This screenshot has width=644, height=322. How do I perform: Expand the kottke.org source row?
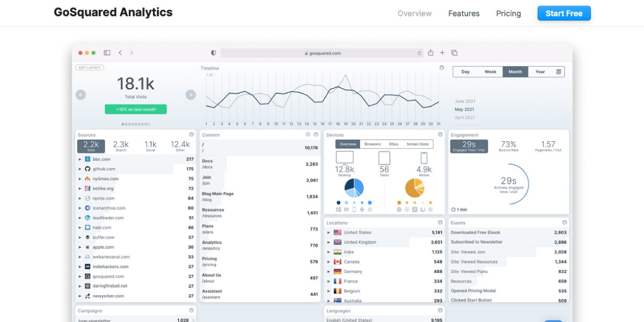point(80,188)
